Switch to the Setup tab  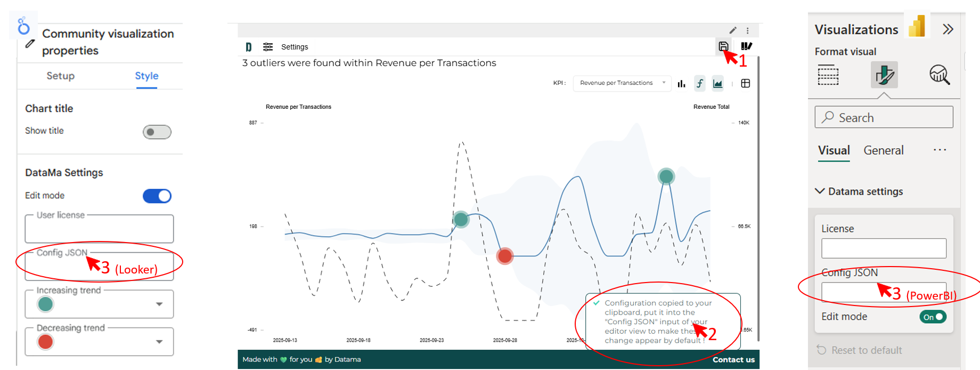[x=61, y=76]
